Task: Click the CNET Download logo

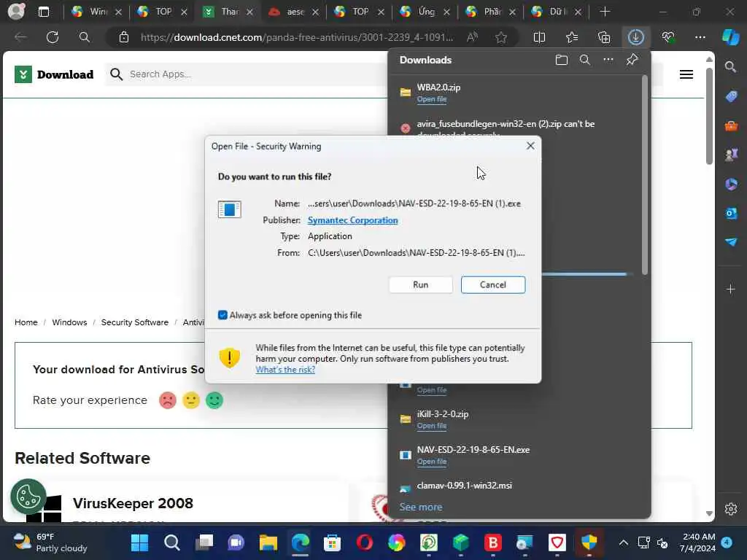Action: (54, 74)
